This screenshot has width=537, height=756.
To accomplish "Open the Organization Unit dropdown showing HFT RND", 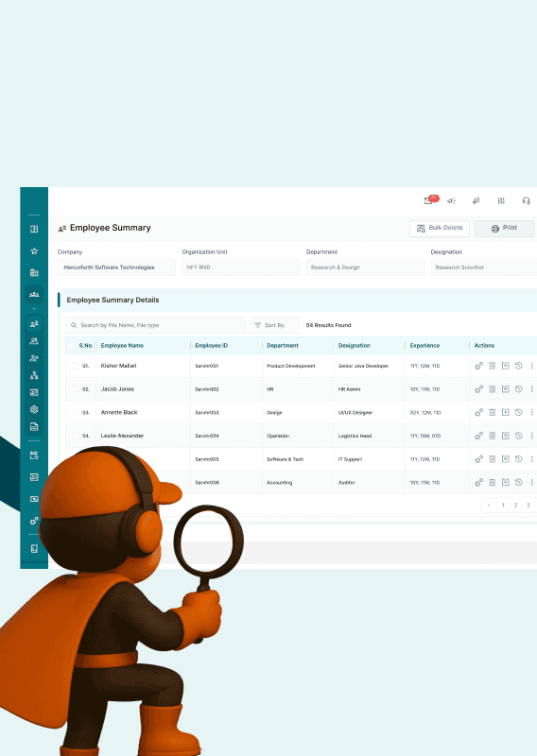I will (241, 267).
